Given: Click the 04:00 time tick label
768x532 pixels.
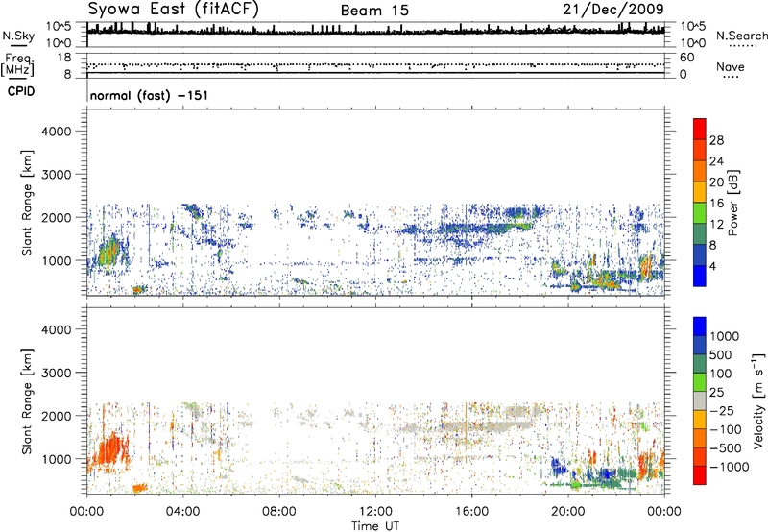Looking at the screenshot, I should pos(182,512).
